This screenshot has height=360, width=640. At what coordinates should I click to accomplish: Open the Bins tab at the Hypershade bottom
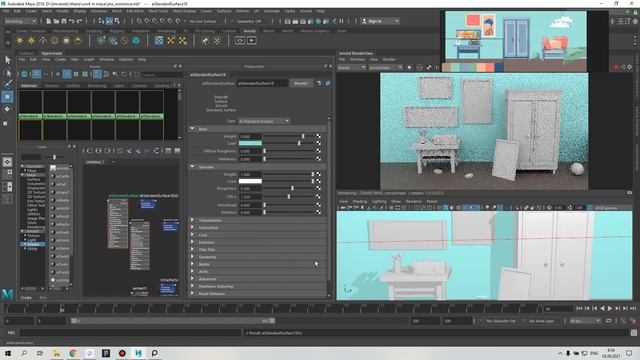(x=43, y=298)
